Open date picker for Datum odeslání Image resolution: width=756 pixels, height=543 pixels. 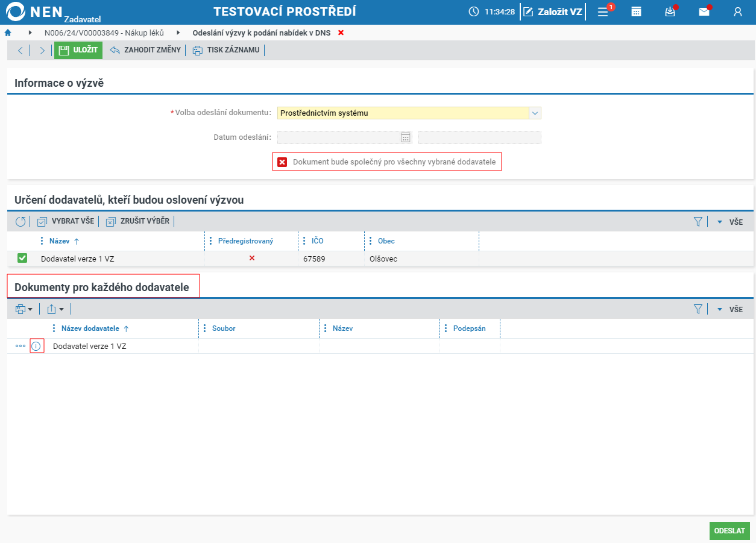coord(406,137)
